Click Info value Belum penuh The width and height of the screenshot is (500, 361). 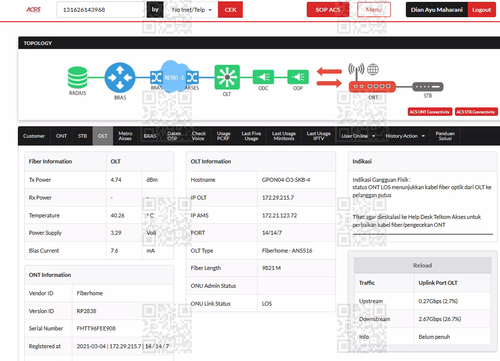pyautogui.click(x=434, y=337)
